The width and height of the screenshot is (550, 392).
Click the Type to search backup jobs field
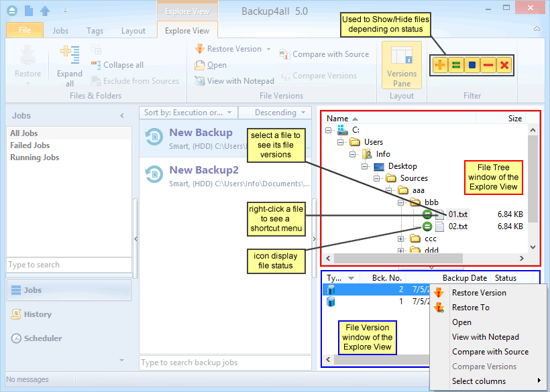[x=225, y=363]
